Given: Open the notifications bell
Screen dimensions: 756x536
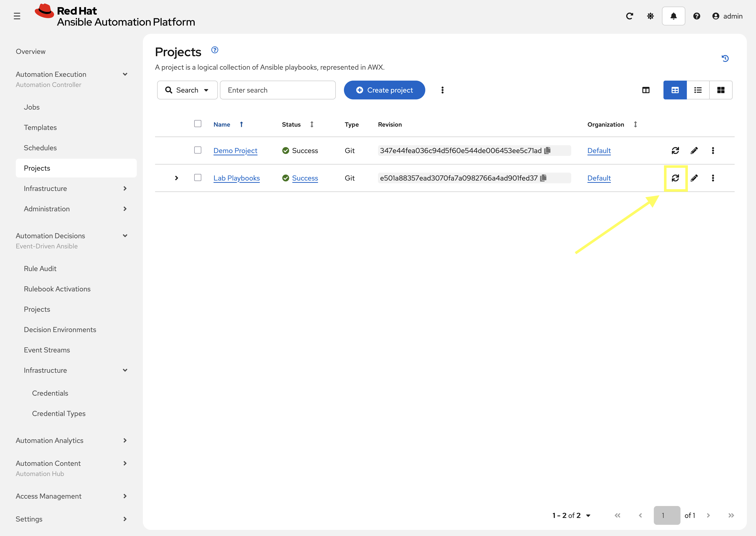Looking at the screenshot, I should pos(673,16).
